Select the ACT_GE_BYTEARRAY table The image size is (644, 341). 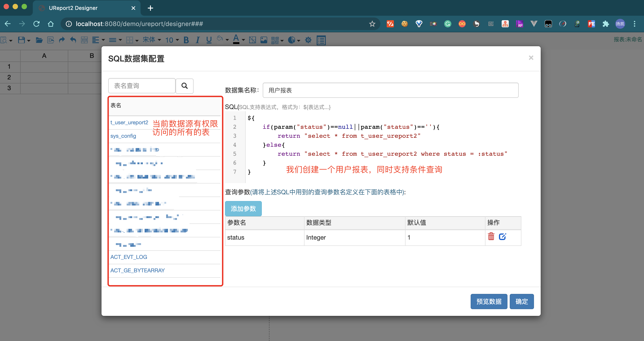(x=137, y=271)
